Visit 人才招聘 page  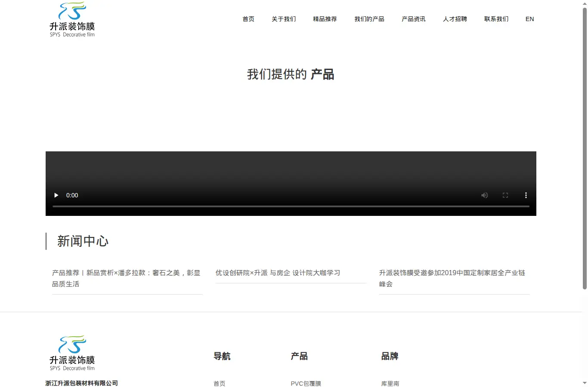click(455, 19)
